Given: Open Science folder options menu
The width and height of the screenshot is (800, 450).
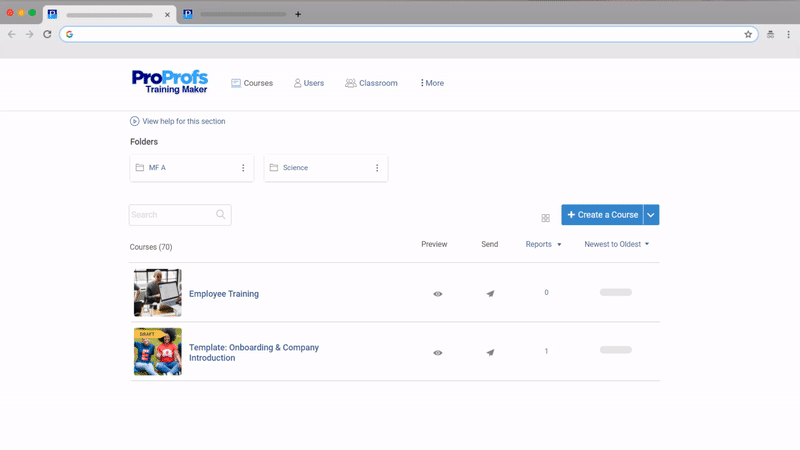Looking at the screenshot, I should click(x=377, y=168).
